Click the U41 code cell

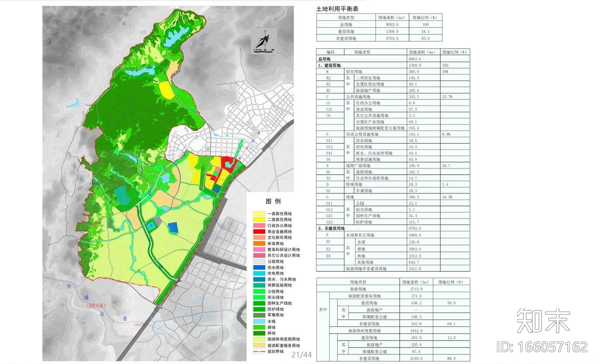pyautogui.click(x=329, y=153)
